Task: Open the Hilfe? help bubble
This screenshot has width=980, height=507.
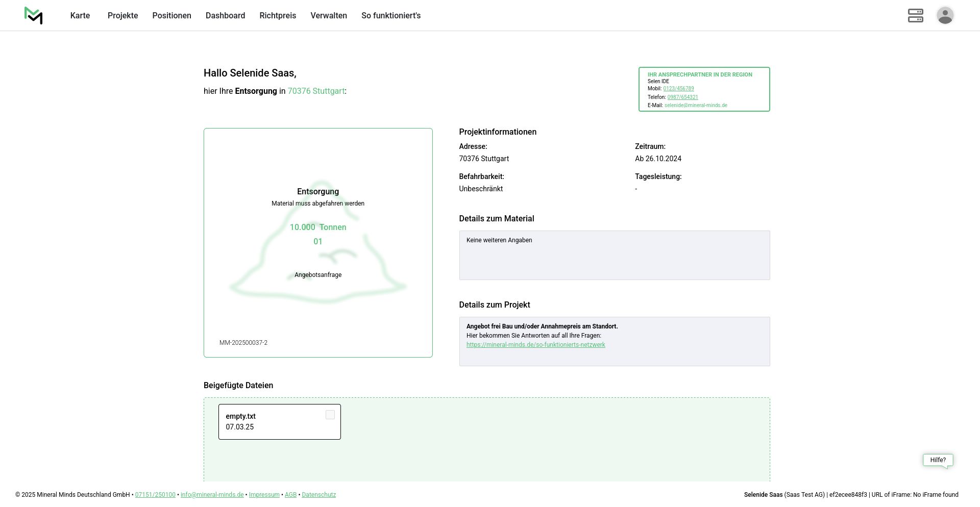Action: tap(938, 460)
